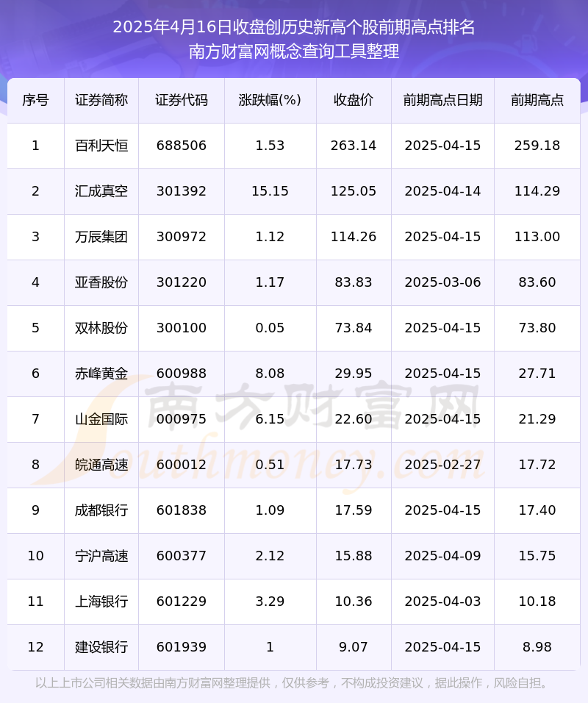588x703 pixels.
Task: Select stock code 300972
Action: [x=182, y=237]
